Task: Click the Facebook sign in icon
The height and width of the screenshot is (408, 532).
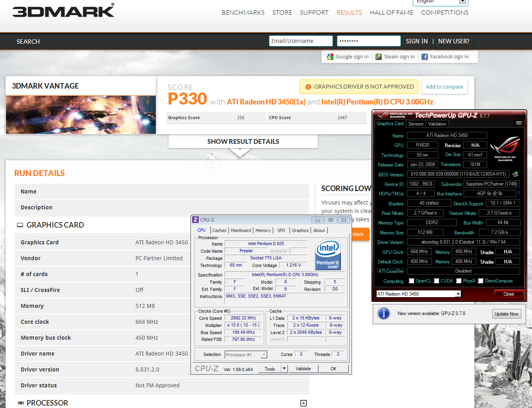Action: click(x=425, y=57)
